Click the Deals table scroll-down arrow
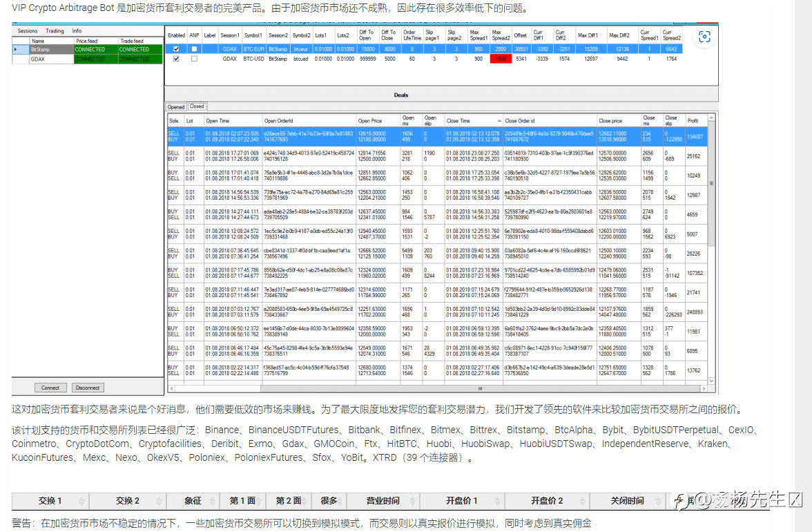The height and width of the screenshot is (532, 812). click(x=711, y=381)
